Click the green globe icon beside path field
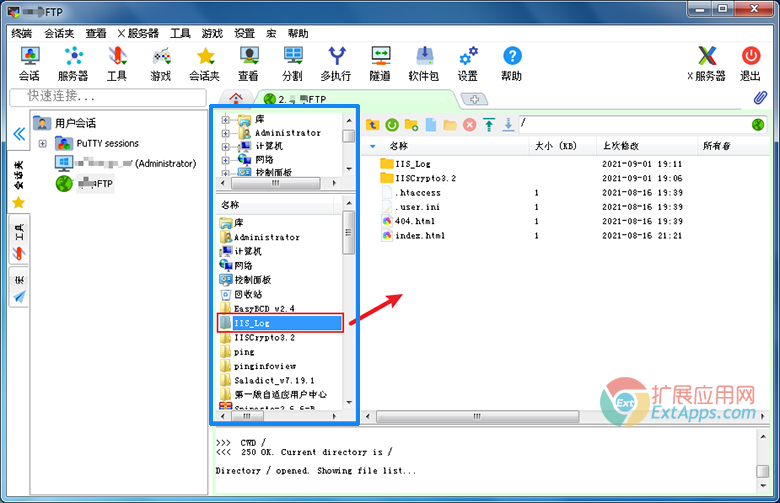 pos(758,125)
